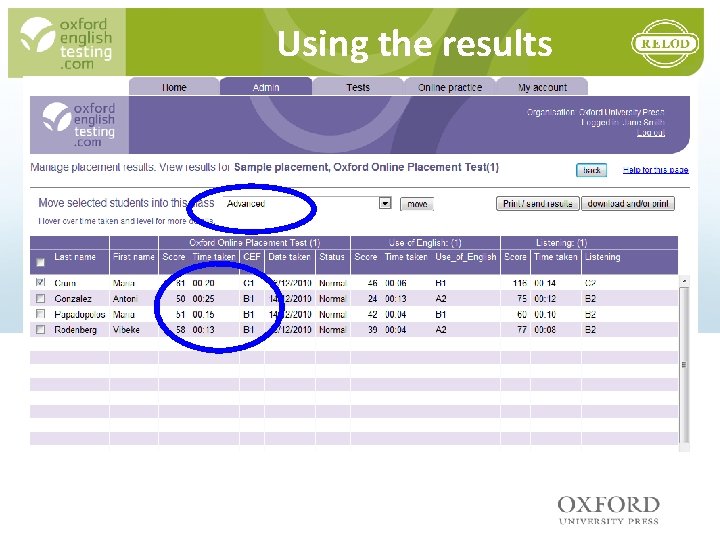Click the Status column header
The image size is (720, 540).
pos(332,257)
